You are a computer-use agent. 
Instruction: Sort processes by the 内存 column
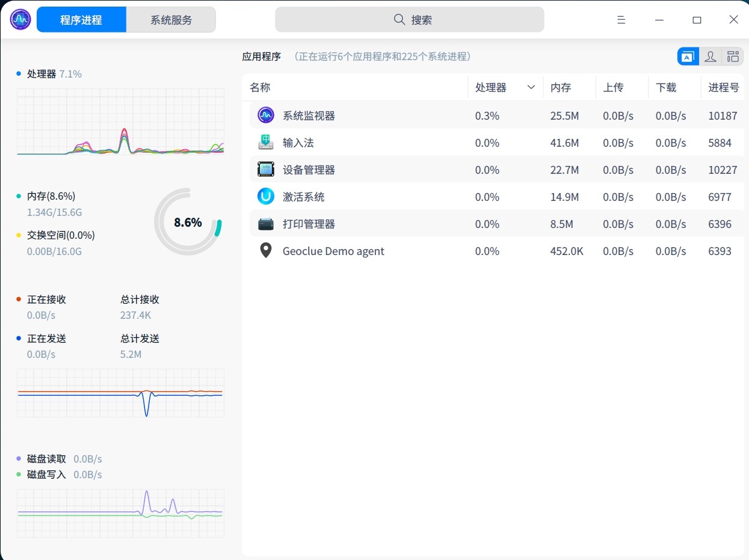click(x=561, y=87)
